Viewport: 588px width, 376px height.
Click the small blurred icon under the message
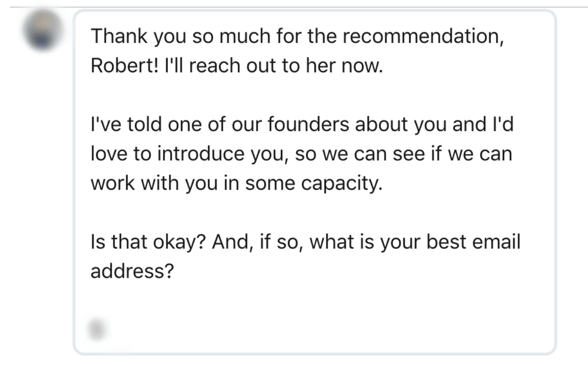tap(97, 329)
